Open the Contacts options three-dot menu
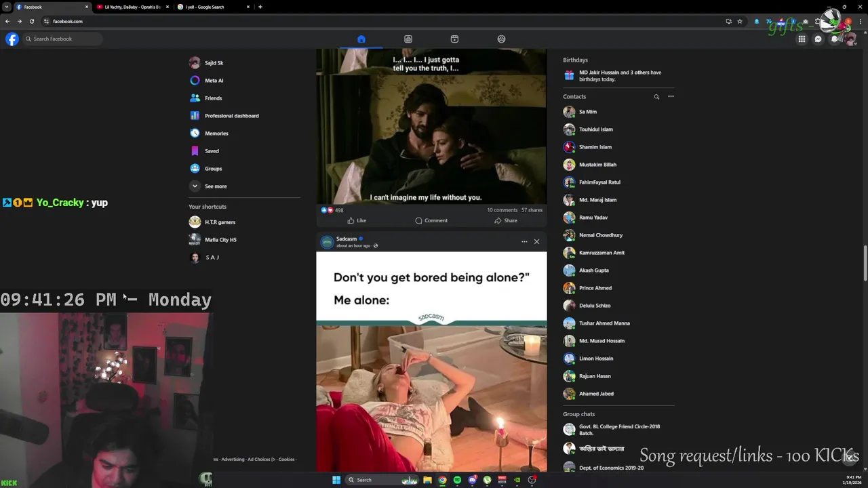The image size is (868, 488). coord(671,96)
